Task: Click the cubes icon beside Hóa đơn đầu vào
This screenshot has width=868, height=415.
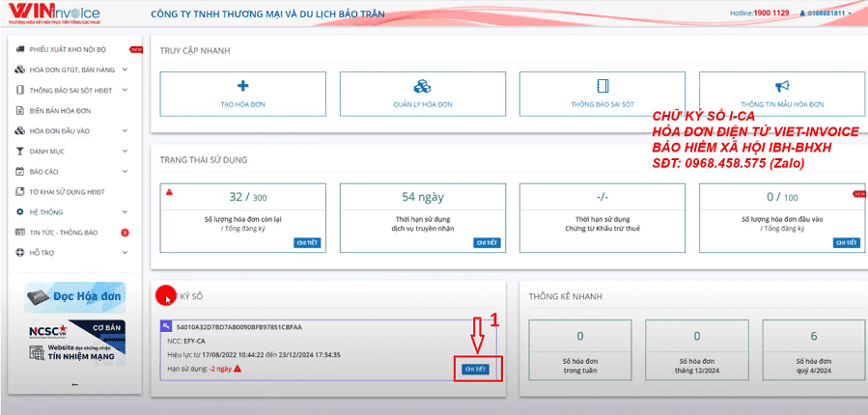Action: (x=20, y=131)
